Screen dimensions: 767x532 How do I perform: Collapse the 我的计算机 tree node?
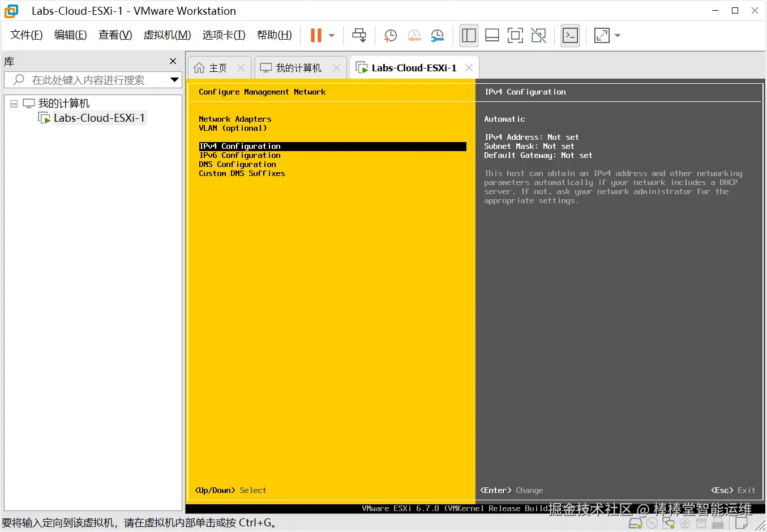14,104
